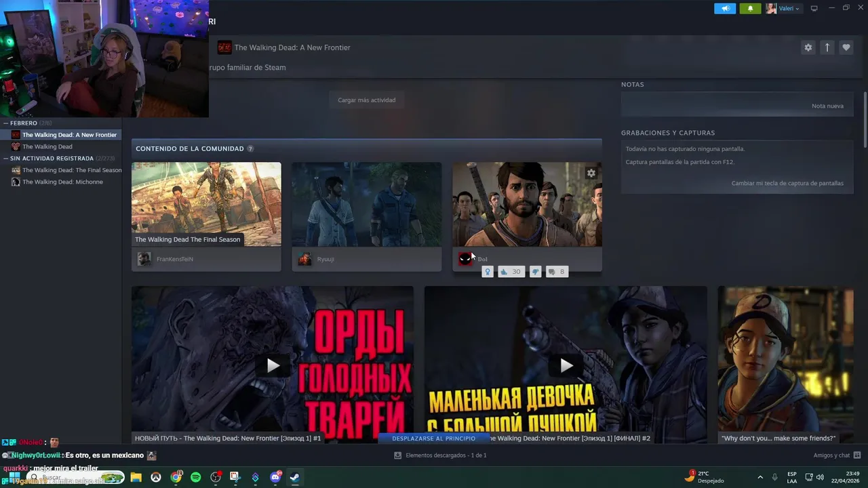Switch ESP LAA keyboard language

(792, 477)
